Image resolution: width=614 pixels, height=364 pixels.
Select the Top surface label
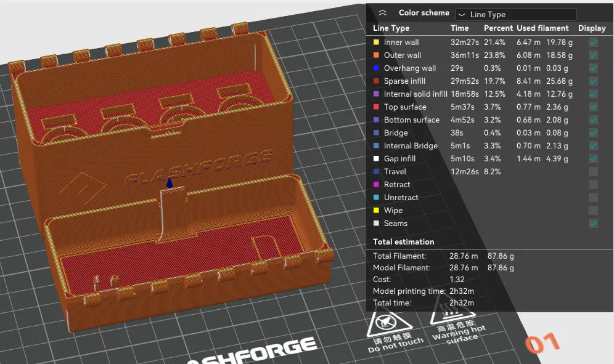[405, 107]
